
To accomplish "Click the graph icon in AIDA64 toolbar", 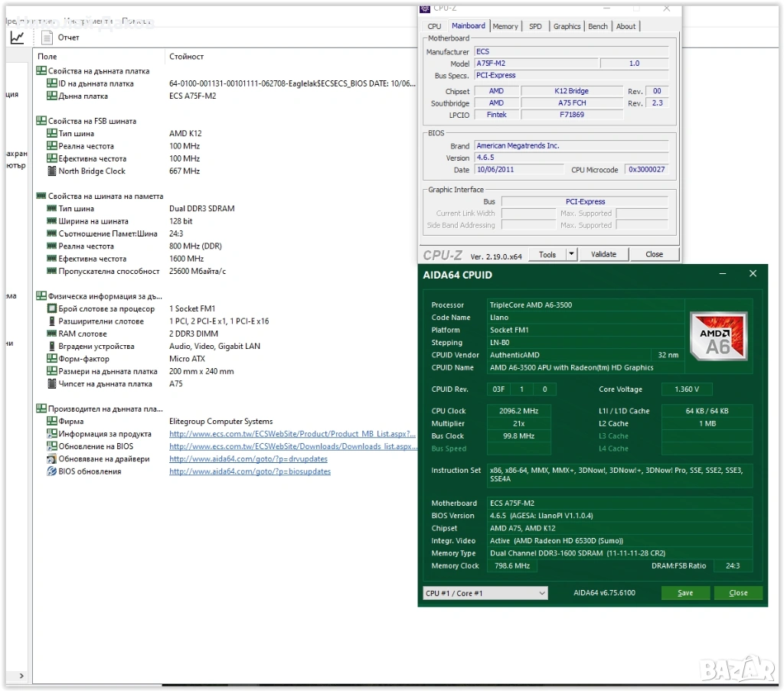I will (17, 37).
